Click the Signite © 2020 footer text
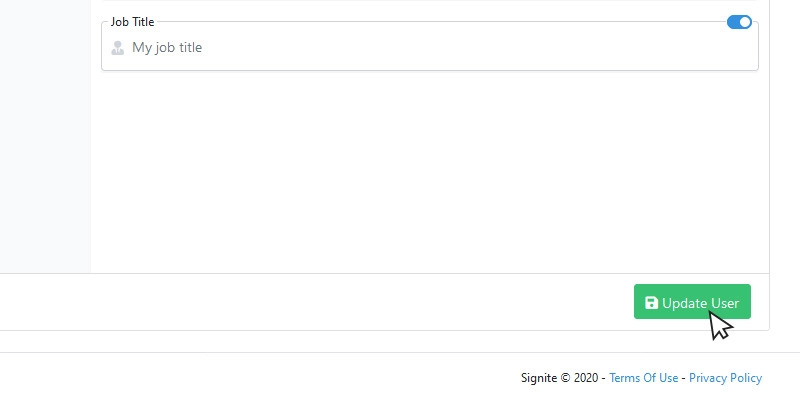Viewport: 800px width, 400px height. point(559,378)
